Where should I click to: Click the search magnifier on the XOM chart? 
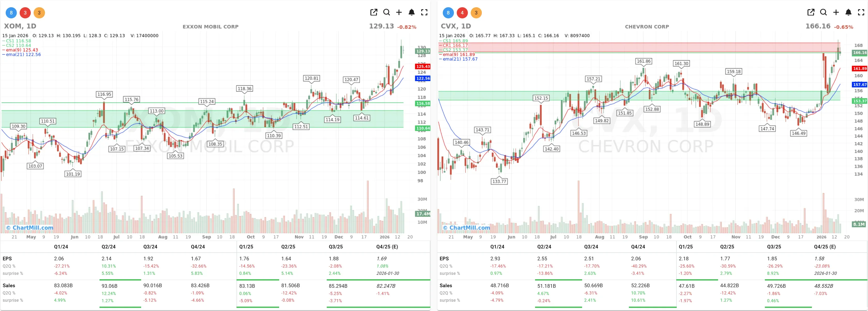click(x=386, y=12)
